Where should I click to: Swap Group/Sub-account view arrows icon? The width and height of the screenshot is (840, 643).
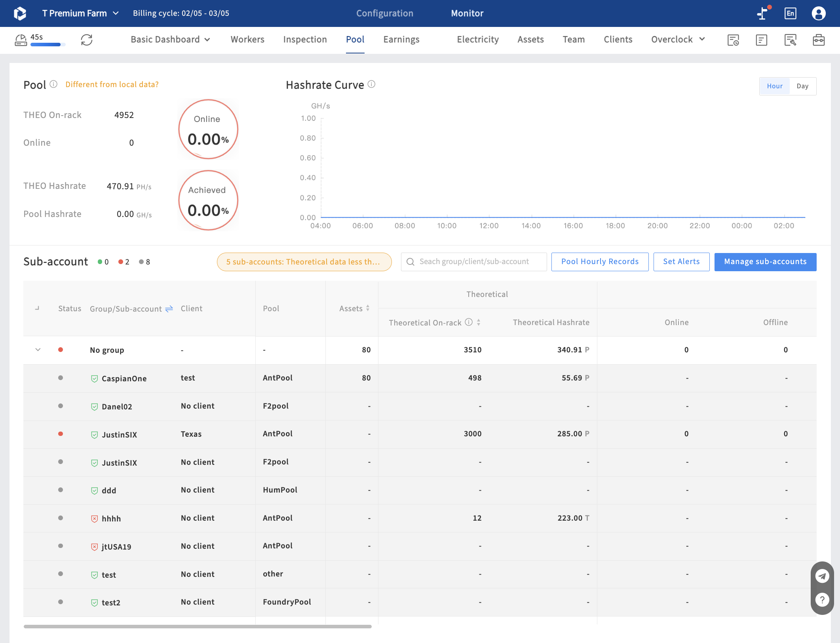[169, 309]
